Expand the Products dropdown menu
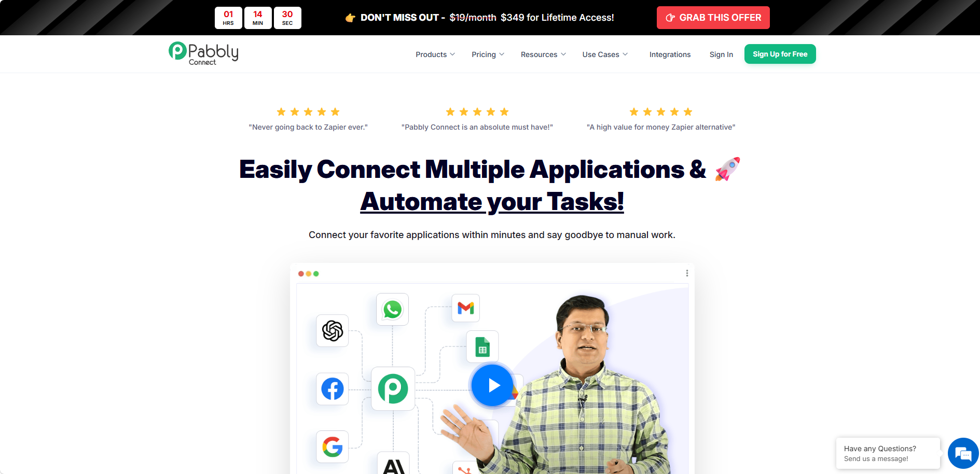The image size is (980, 474). 435,54
